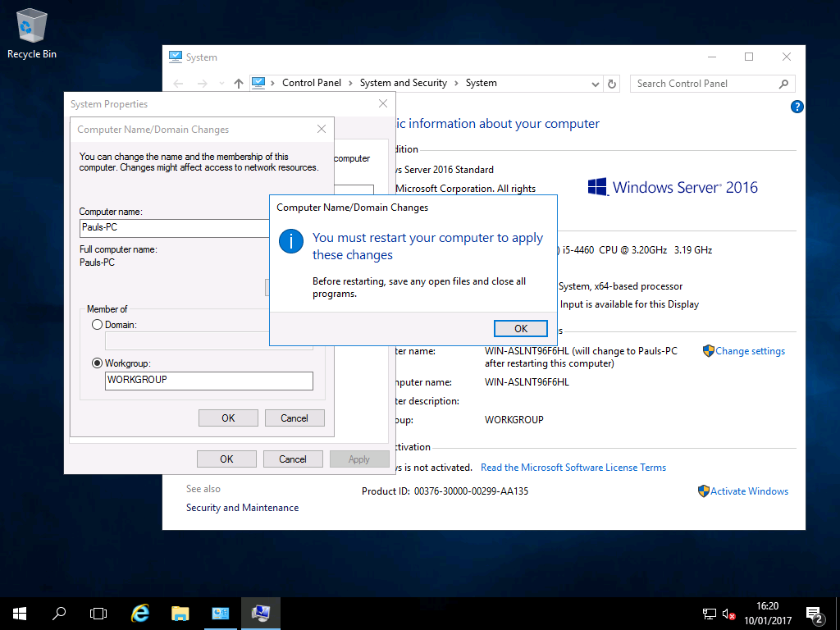Viewport: 840px width, 630px height.
Task: Go forward in System window
Action: tap(202, 84)
